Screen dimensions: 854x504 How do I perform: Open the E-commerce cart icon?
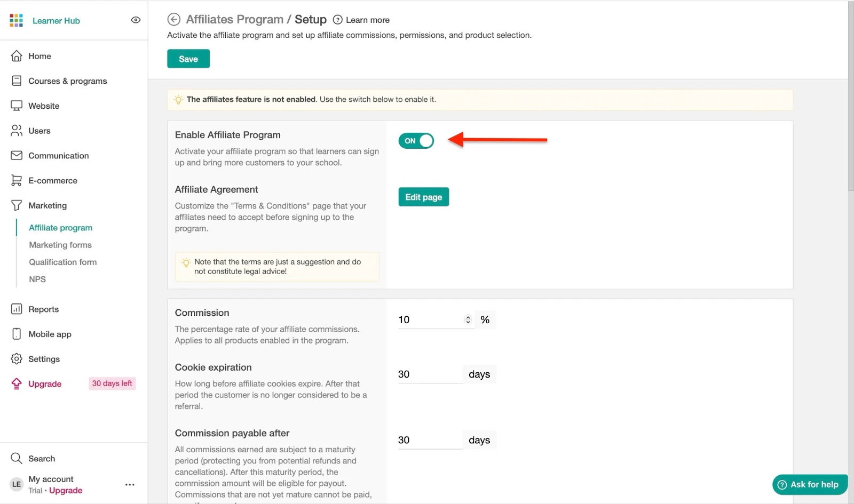point(17,180)
